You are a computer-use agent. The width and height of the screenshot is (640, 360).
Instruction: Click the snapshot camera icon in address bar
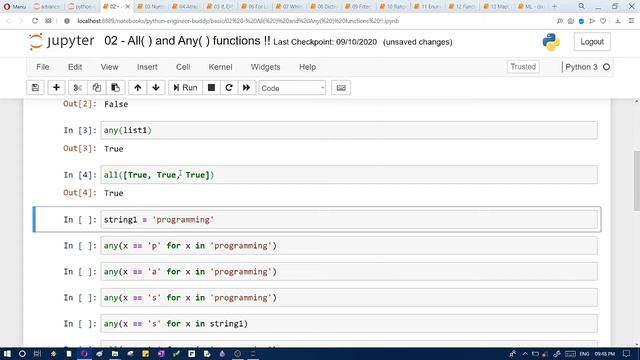571,21
